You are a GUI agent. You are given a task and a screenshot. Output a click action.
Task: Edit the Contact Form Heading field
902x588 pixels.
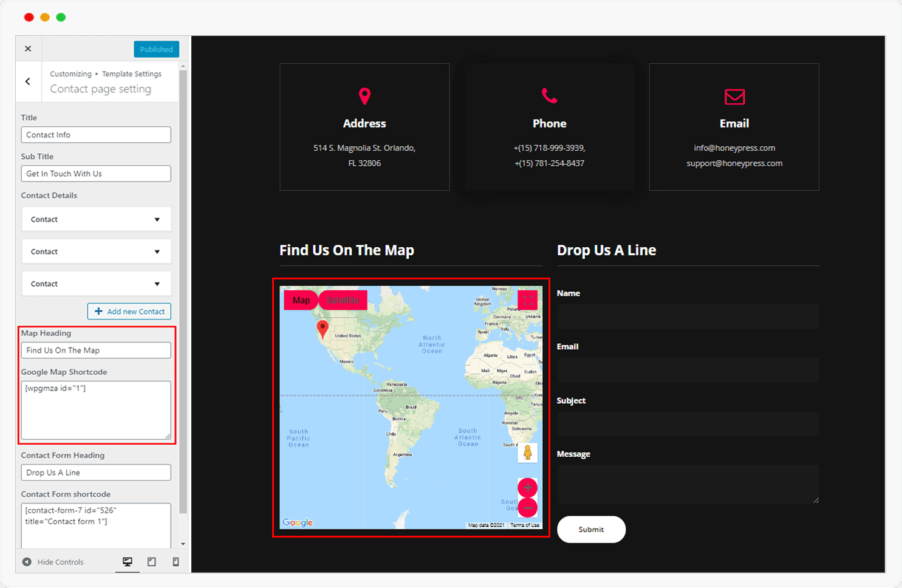click(96, 473)
